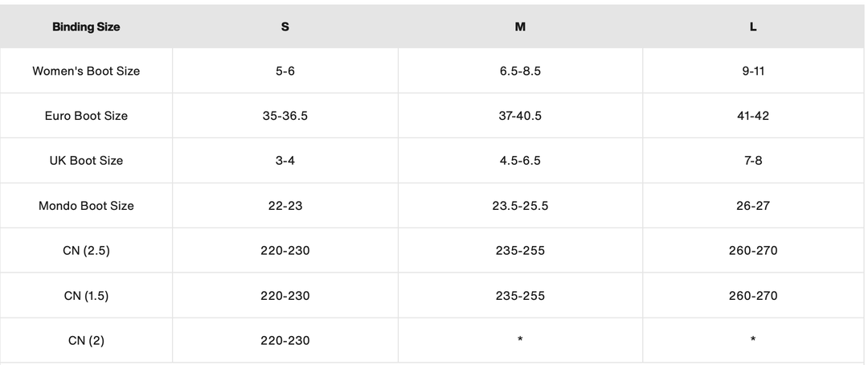Click the 37-40.5 Euro size cell

click(x=520, y=116)
